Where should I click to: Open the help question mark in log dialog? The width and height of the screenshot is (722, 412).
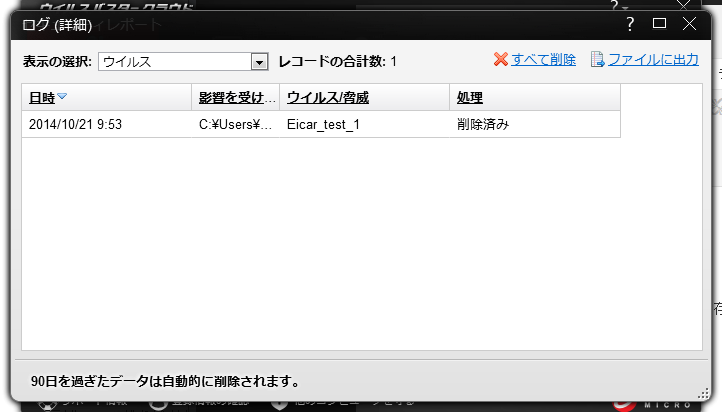pos(630,24)
